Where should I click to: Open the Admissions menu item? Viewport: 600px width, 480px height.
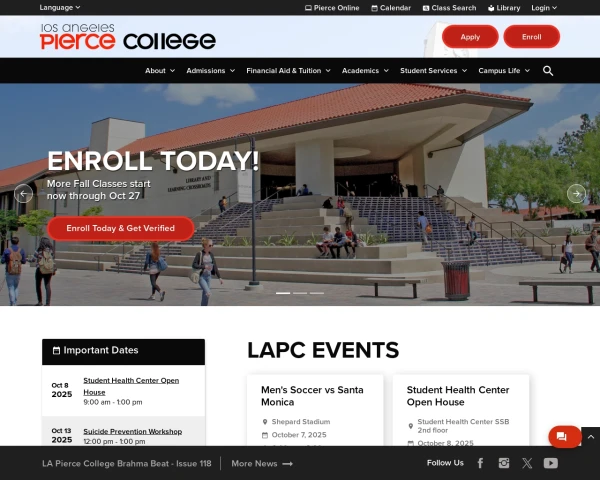point(206,71)
